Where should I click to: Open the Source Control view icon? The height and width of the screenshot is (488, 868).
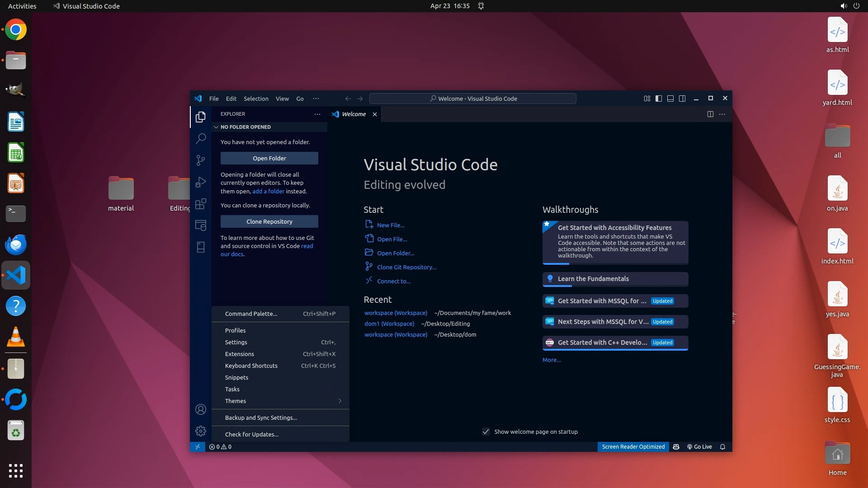point(201,160)
